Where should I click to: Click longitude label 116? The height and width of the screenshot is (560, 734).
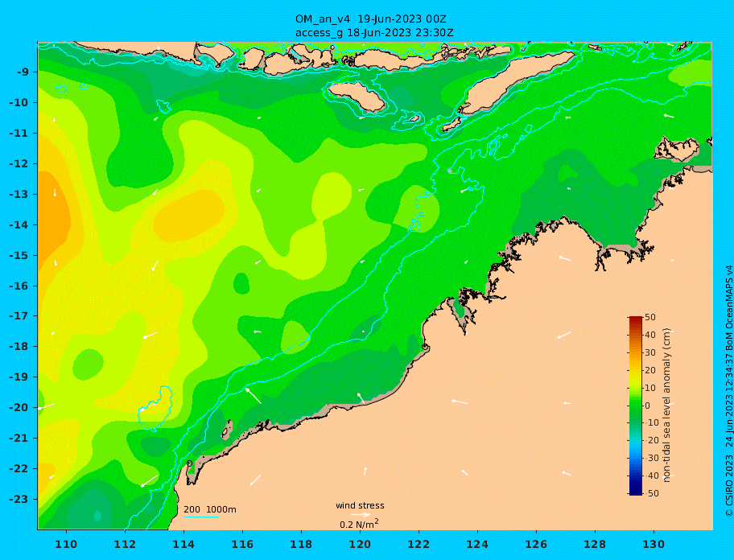(242, 544)
